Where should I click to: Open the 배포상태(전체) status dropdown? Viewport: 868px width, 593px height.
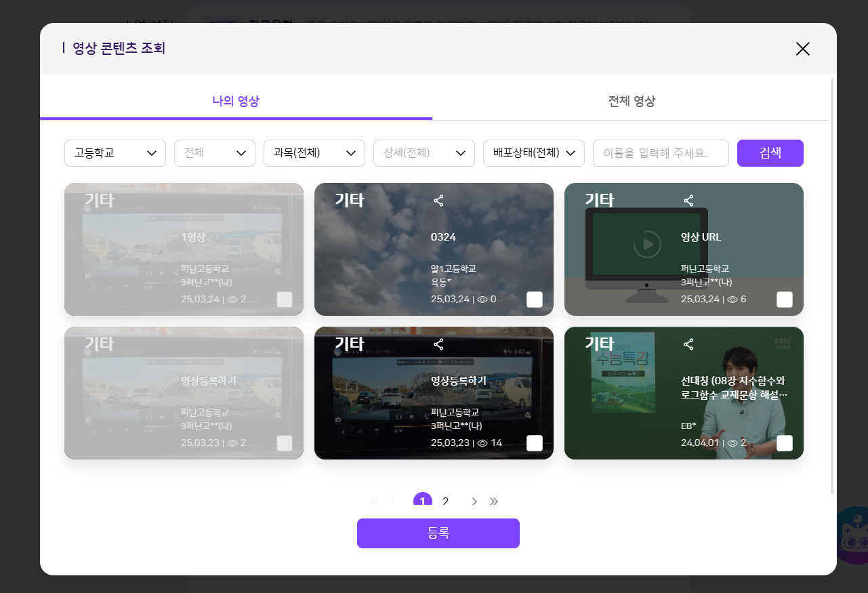tap(534, 153)
